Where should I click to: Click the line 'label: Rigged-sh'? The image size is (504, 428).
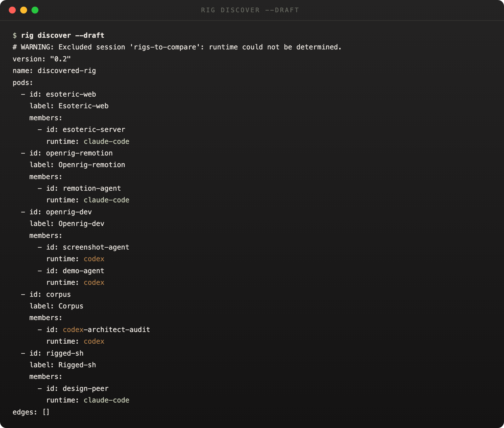coord(63,365)
